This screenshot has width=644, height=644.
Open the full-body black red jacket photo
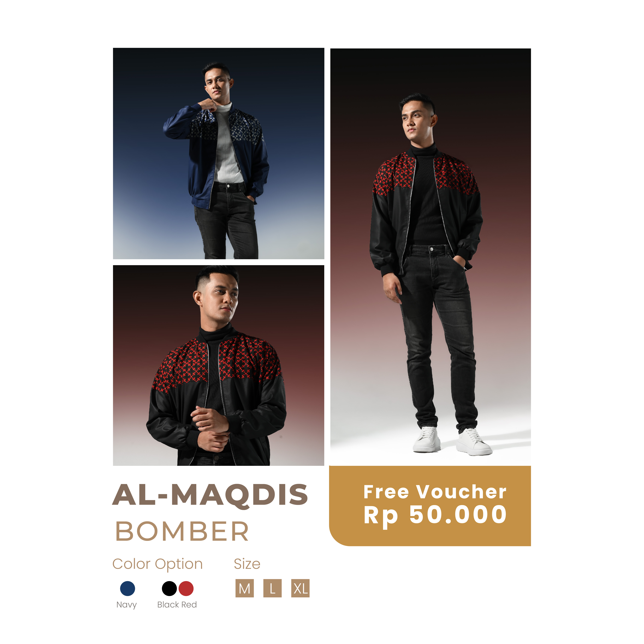(x=431, y=257)
